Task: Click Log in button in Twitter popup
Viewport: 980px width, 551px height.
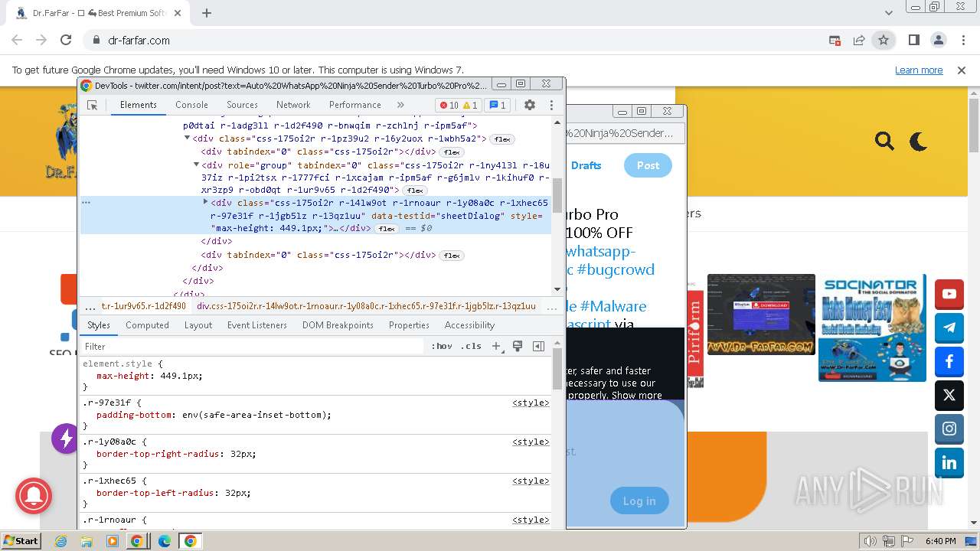Action: pos(639,501)
